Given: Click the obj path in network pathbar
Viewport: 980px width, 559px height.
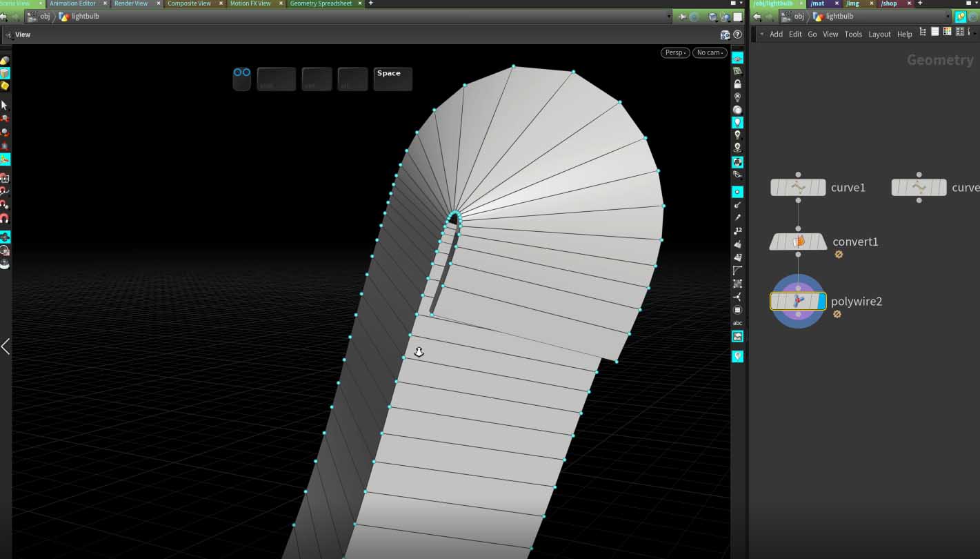Looking at the screenshot, I should [799, 17].
